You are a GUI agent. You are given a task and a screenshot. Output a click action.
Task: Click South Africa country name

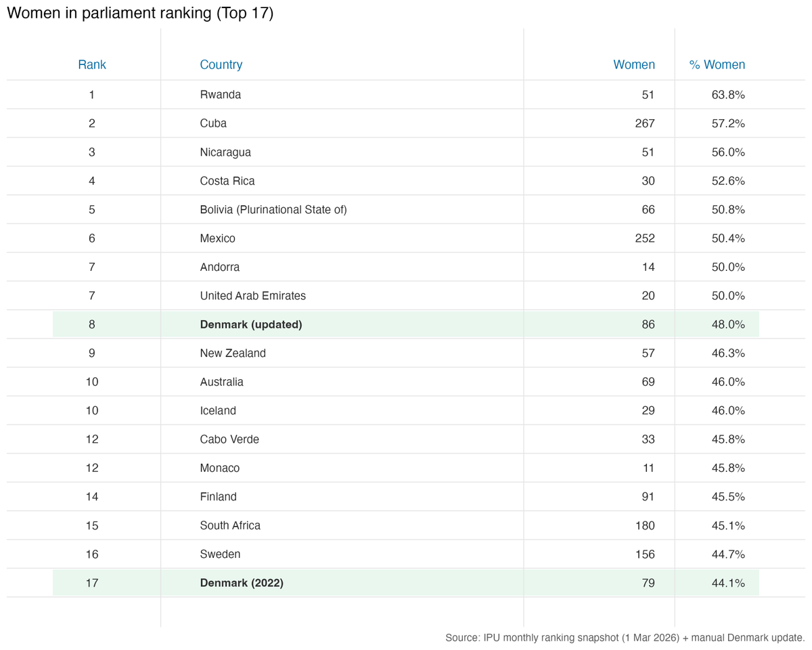(x=230, y=525)
